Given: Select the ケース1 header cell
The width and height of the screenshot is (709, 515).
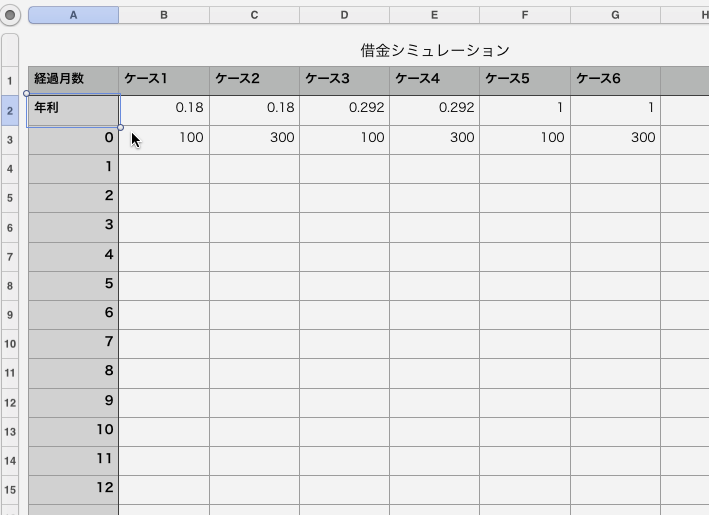Looking at the screenshot, I should [x=164, y=81].
